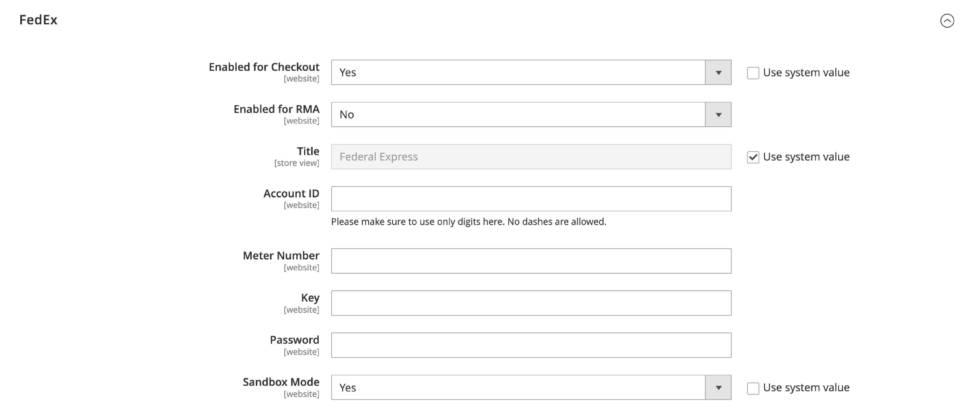Screen dimensions: 980x409
Task: Tick Use system value for Sandbox Mode
Action: 753,388
